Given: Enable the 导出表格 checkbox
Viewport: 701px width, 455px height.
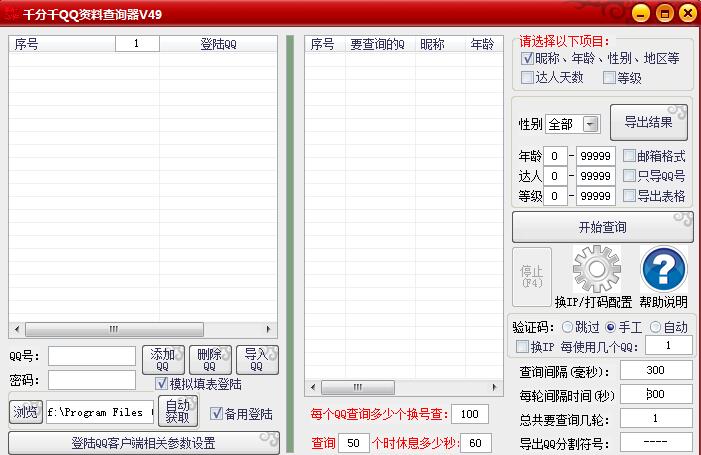Looking at the screenshot, I should tap(629, 195).
